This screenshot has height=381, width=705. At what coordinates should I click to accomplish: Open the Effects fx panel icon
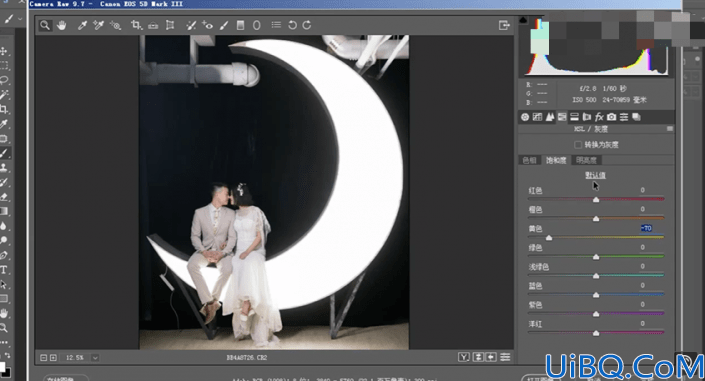[599, 117]
